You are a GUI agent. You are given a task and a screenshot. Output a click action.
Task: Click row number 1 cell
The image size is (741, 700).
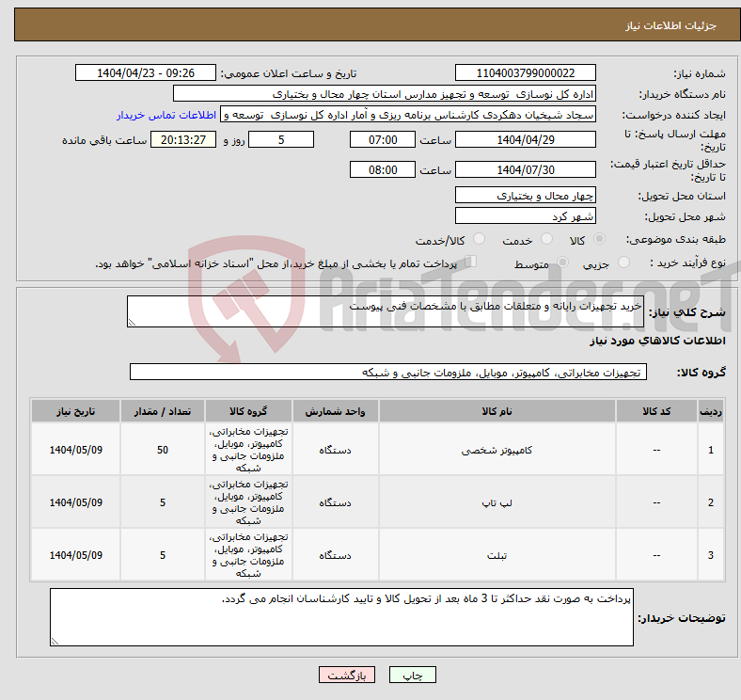tap(711, 450)
